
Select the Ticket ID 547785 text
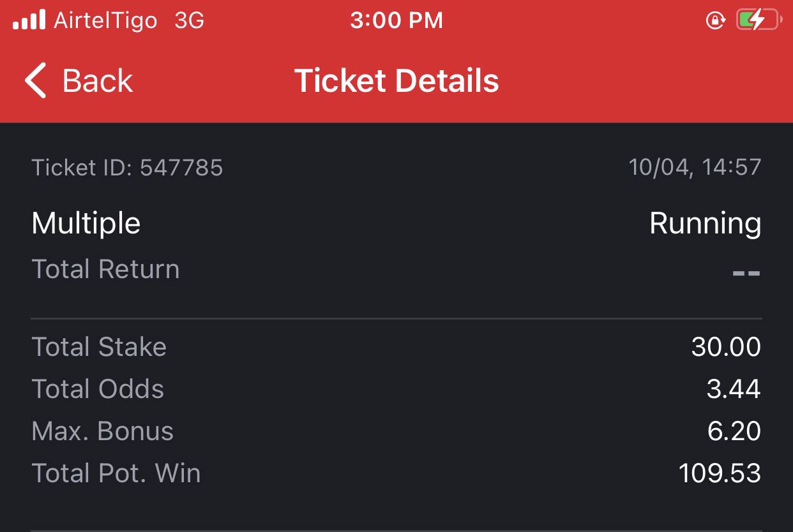pyautogui.click(x=127, y=168)
